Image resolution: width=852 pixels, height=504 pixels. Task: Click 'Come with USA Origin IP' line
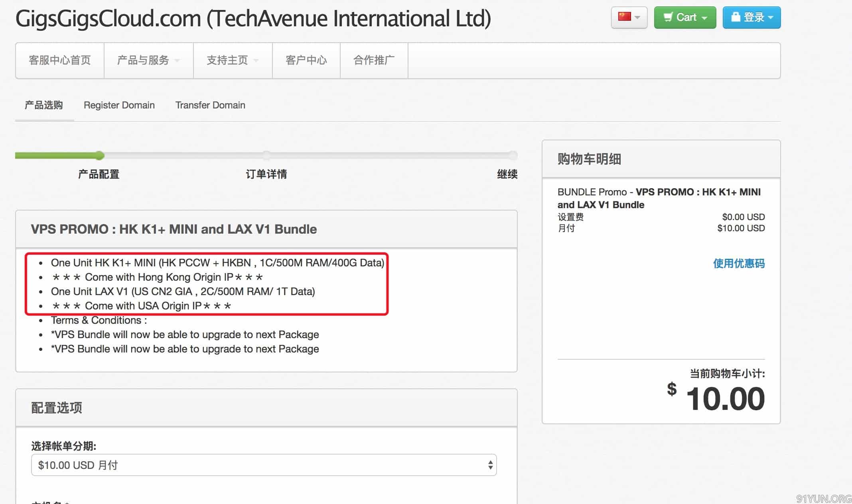[141, 306]
